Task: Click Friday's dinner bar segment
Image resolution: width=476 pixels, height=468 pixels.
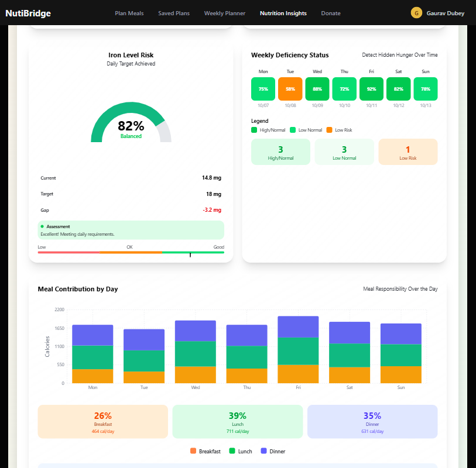Action: pyautogui.click(x=298, y=326)
